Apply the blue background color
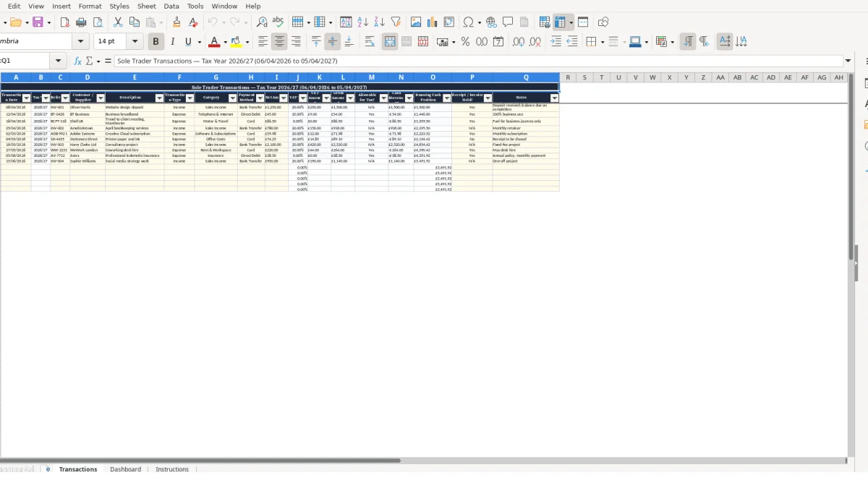Screen dimensions: 868x488 click(x=634, y=42)
